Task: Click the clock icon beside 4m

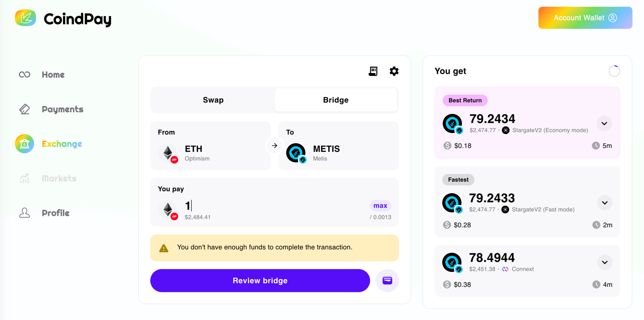Action: 596,284
